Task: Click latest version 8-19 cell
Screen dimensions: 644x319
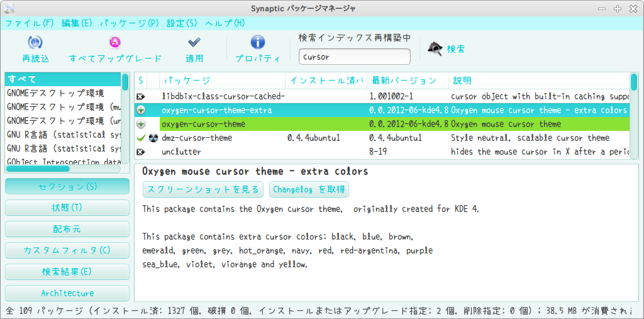Action: pos(378,152)
